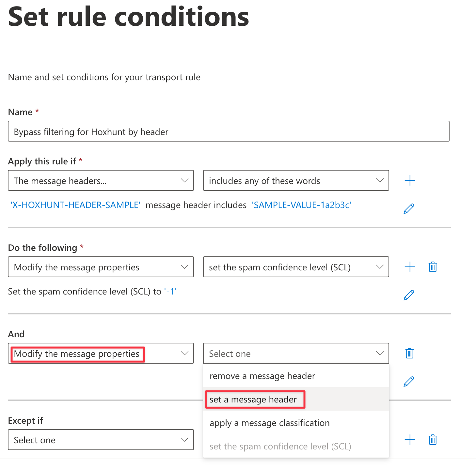
Task: Edit the spam confidence level with the pencil icon
Action: click(409, 295)
